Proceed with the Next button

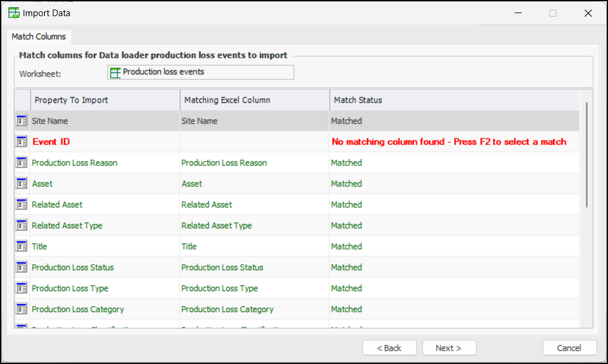coord(449,348)
